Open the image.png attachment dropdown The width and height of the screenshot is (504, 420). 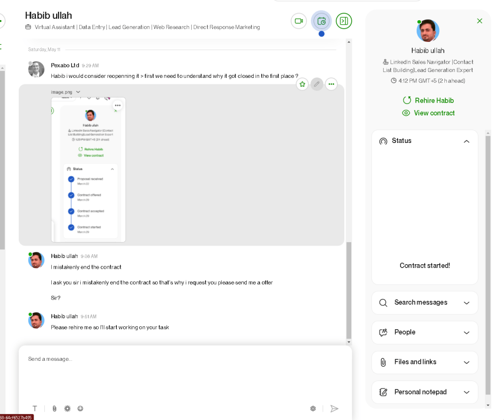tap(78, 92)
